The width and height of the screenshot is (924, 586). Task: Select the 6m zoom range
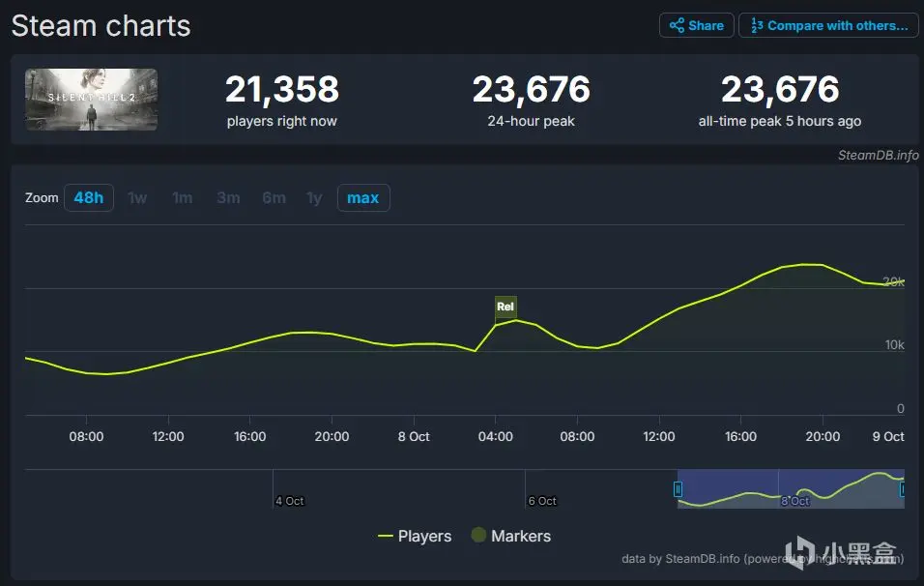tap(274, 197)
